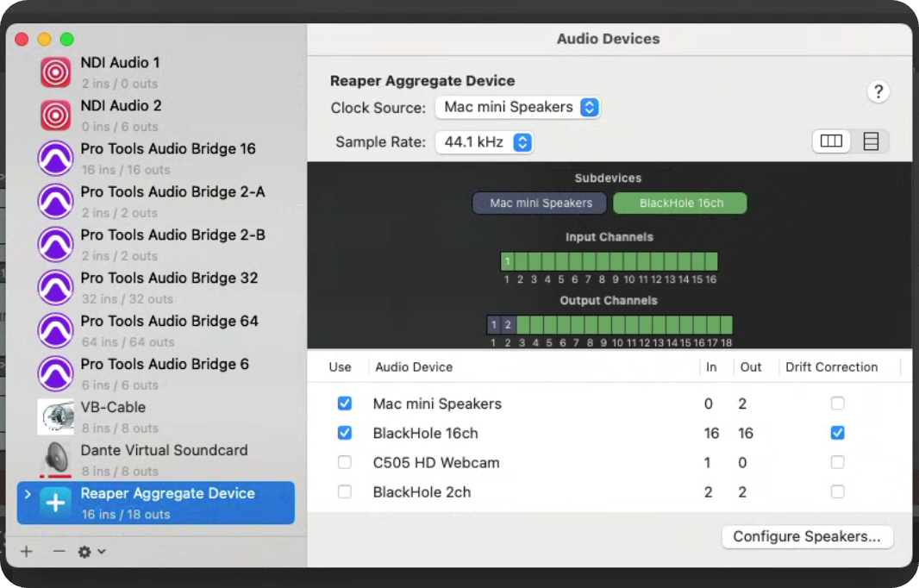The height and width of the screenshot is (588, 919).
Task: Open the Clock Source dropdown
Action: pyautogui.click(x=517, y=107)
